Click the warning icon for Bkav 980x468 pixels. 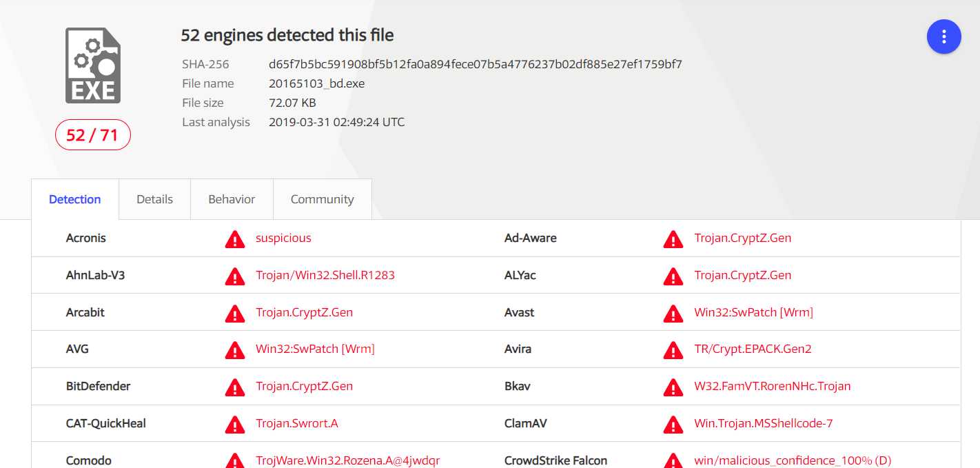[673, 387]
